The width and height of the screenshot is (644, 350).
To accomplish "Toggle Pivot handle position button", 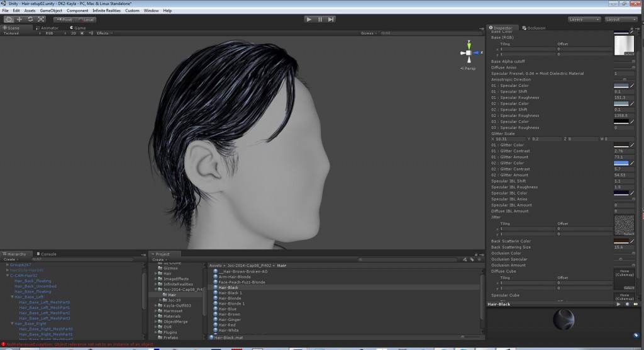I will (x=65, y=20).
